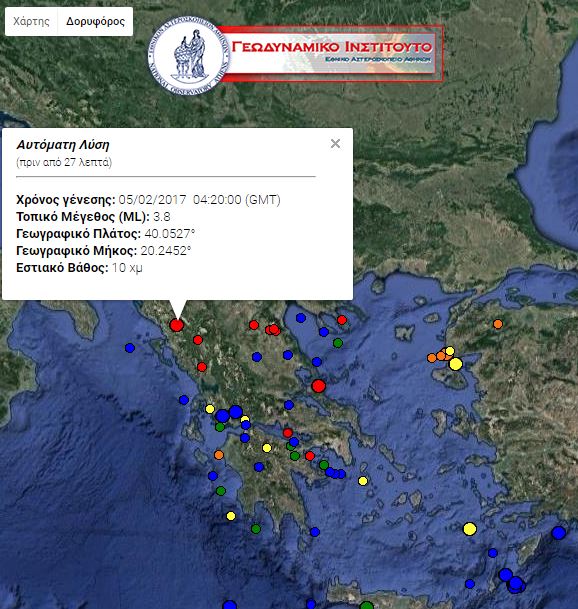Screen dimensions: 578x609
Task: Select the lone orange marker in northwest Turkey
Action: [498, 324]
